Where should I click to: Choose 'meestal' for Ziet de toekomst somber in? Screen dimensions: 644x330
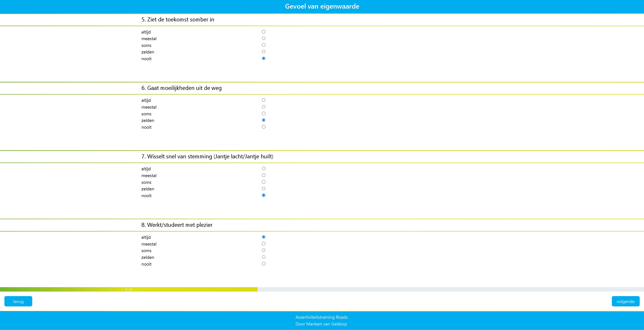click(264, 38)
